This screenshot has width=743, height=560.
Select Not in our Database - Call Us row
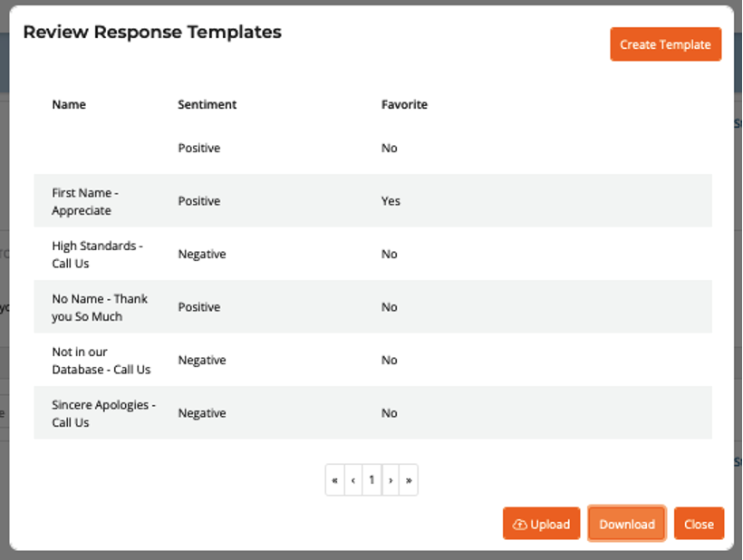(101, 361)
